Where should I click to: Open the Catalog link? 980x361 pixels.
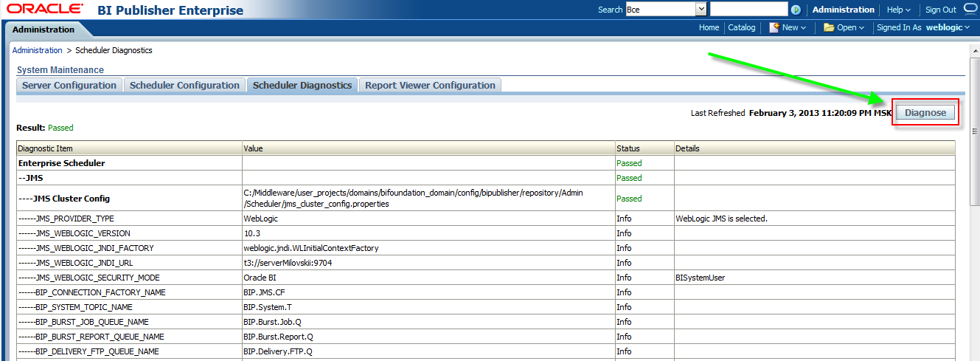742,27
